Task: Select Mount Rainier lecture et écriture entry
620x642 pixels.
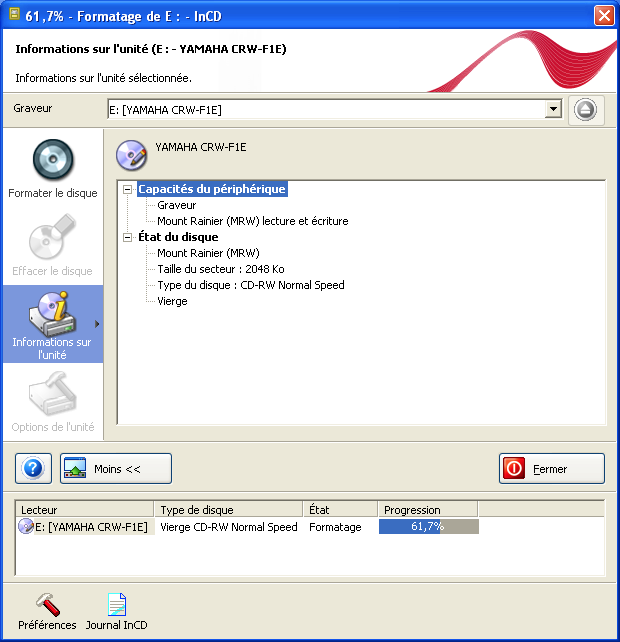Action: tap(253, 221)
